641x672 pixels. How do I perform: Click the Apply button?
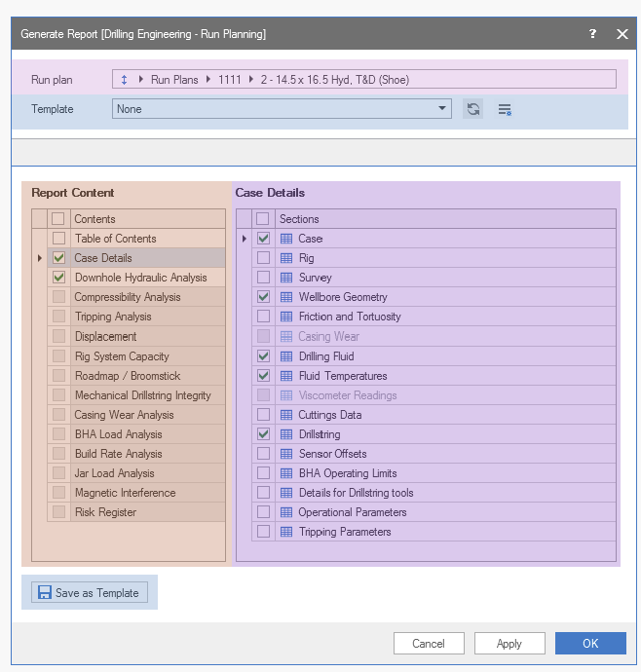point(509,644)
